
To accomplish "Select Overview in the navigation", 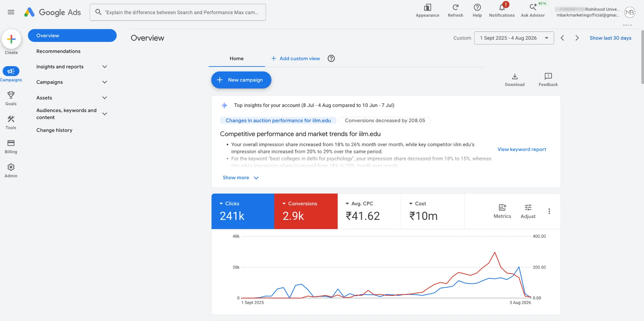I will (72, 36).
